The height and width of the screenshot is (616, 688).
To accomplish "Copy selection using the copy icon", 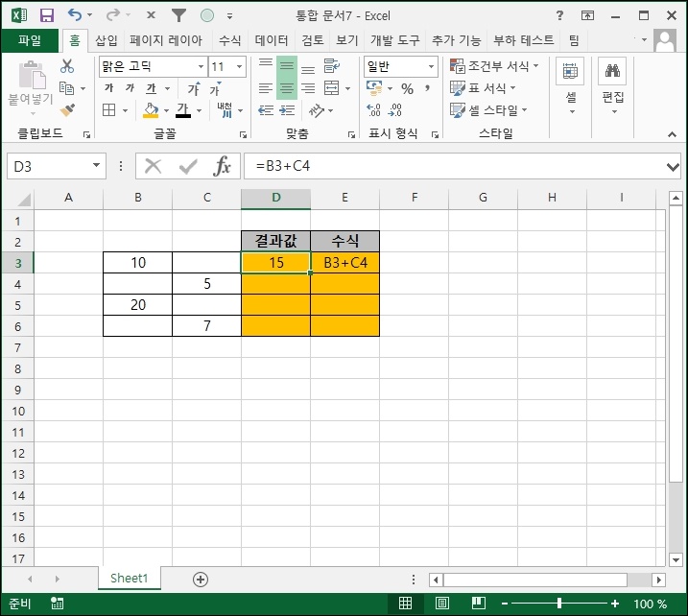I will click(x=67, y=88).
